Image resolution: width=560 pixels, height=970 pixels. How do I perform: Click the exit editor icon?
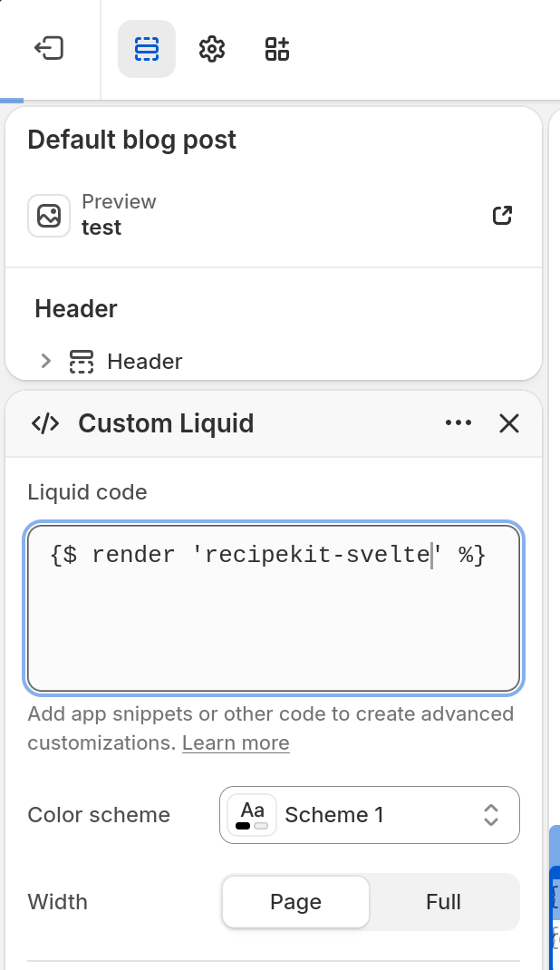tap(49, 48)
